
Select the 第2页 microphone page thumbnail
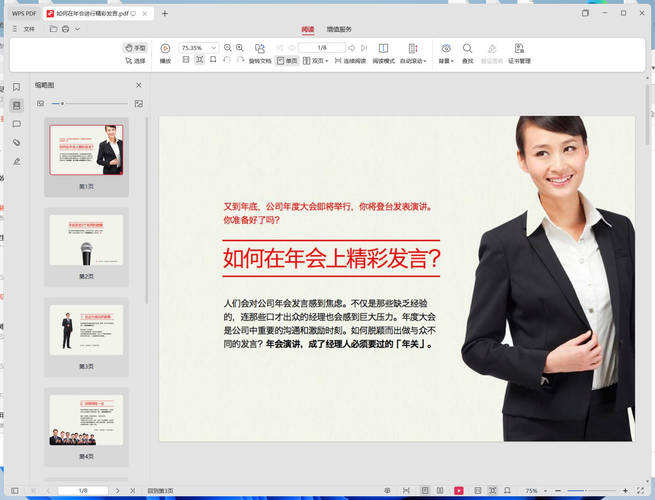(x=86, y=240)
